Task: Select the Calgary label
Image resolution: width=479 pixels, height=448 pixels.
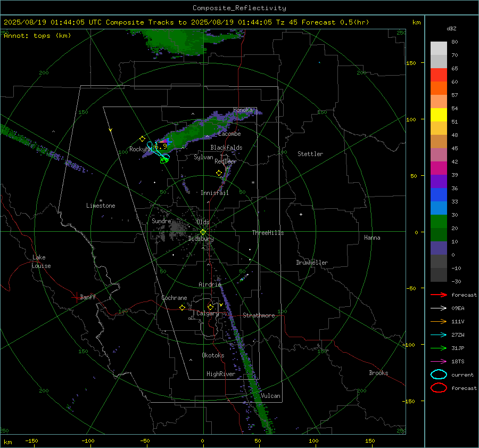Action: click(x=208, y=313)
